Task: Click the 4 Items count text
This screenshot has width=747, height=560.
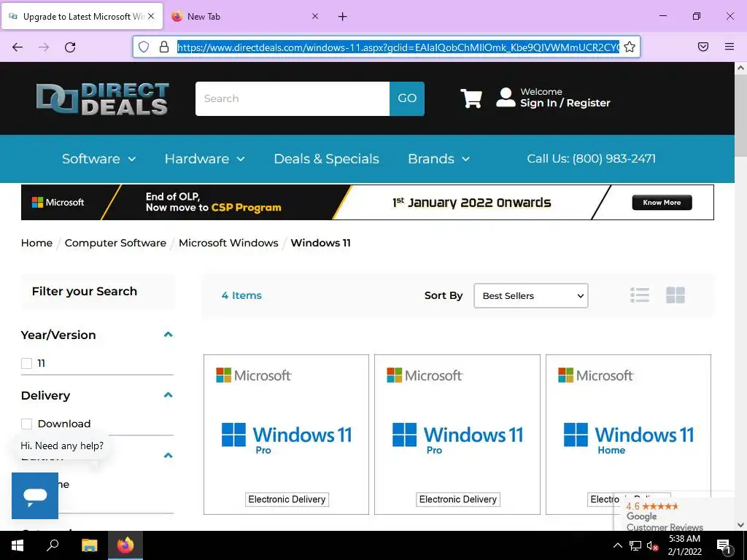Action: click(241, 295)
